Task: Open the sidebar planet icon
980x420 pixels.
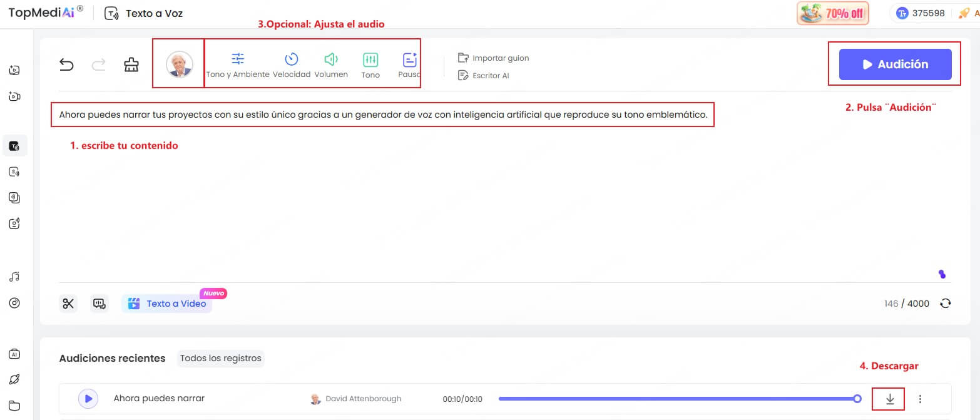Action: click(x=14, y=379)
